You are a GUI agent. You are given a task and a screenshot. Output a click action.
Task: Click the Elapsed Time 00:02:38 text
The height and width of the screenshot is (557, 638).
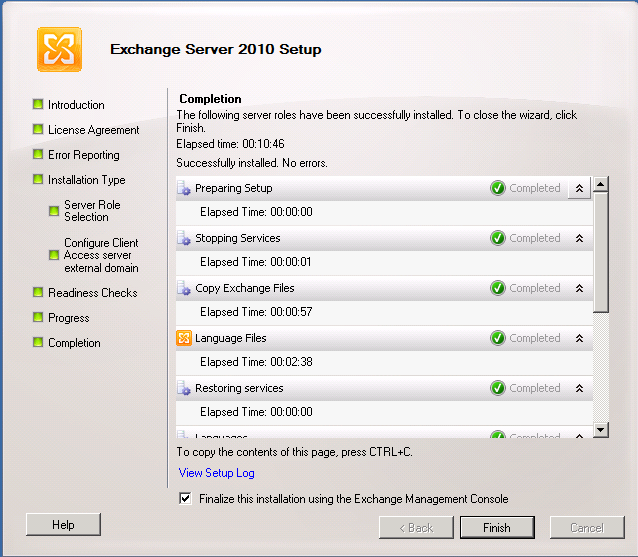(256, 362)
